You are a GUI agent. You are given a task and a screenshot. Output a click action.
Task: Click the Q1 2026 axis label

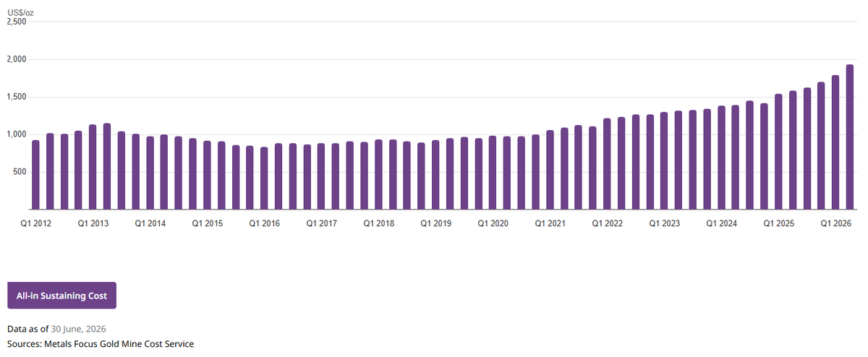click(835, 224)
